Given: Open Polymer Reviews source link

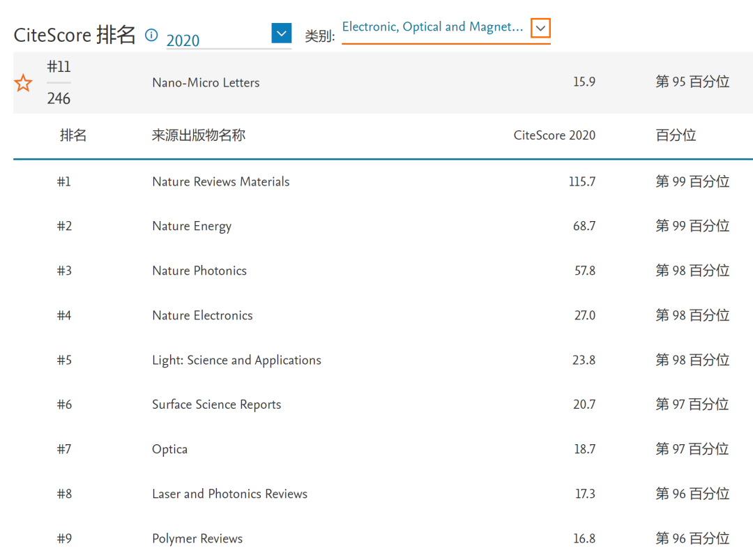Looking at the screenshot, I should coord(197,539).
